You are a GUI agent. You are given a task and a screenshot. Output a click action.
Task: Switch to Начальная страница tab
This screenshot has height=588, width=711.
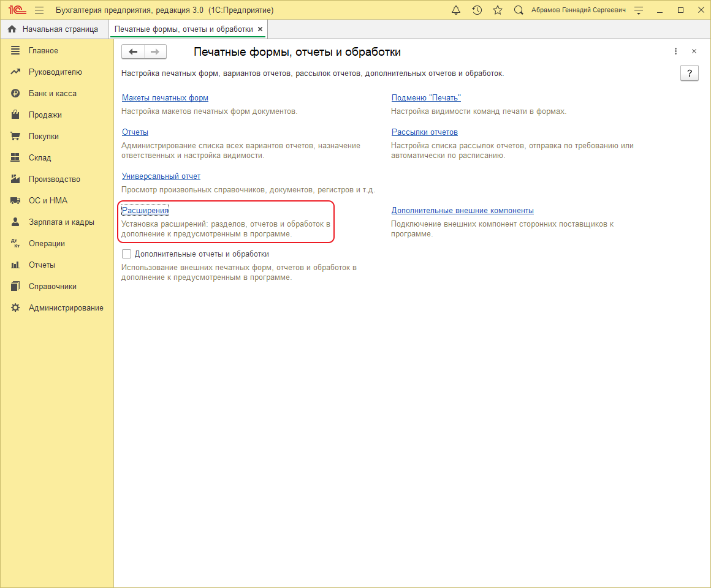click(54, 29)
